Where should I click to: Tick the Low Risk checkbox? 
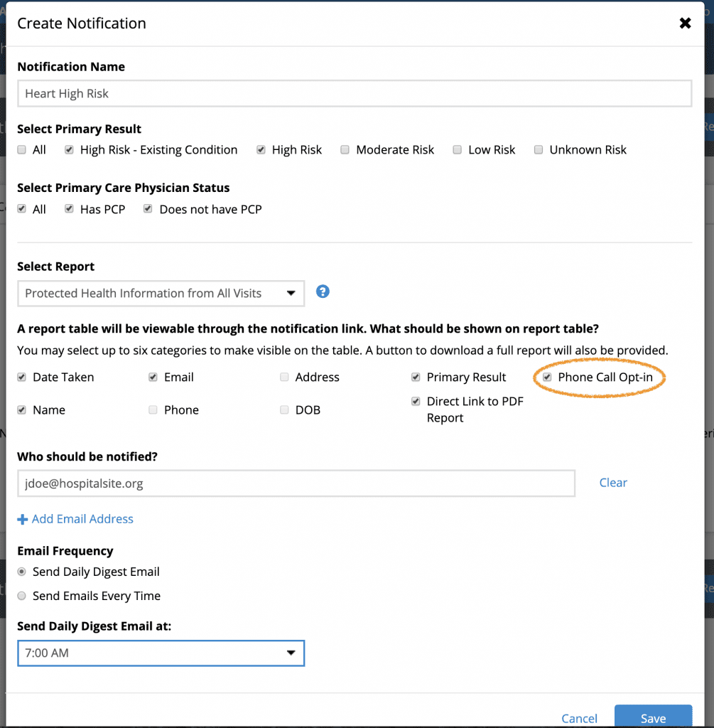(x=457, y=149)
